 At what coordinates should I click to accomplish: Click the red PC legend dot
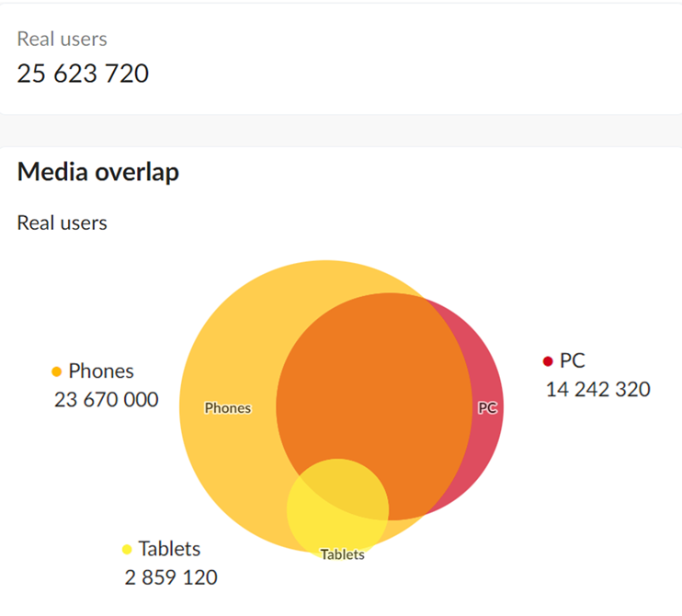point(548,361)
